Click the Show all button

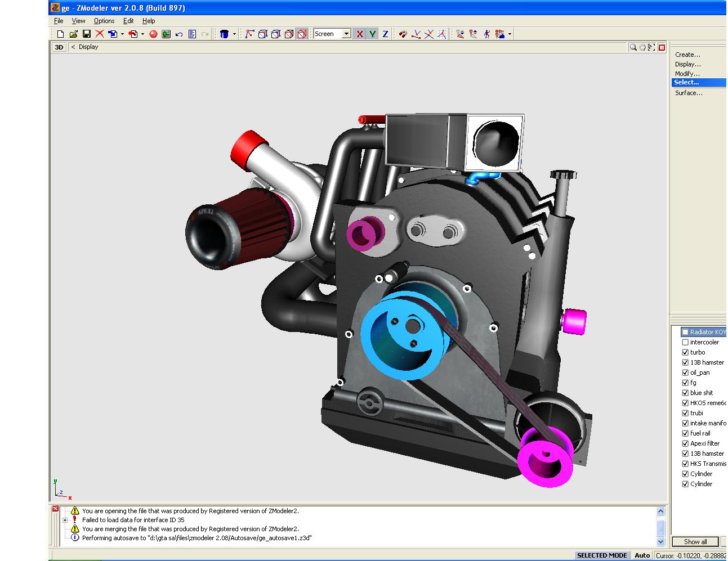[695, 542]
